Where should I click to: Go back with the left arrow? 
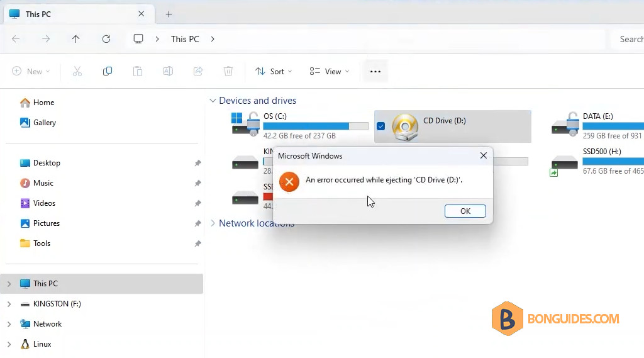[x=16, y=39]
